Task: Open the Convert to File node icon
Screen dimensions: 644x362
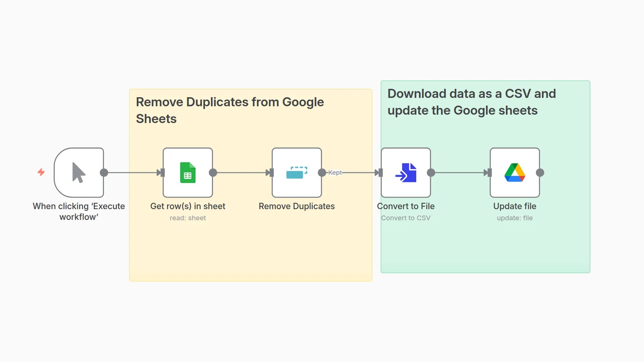Action: click(406, 173)
